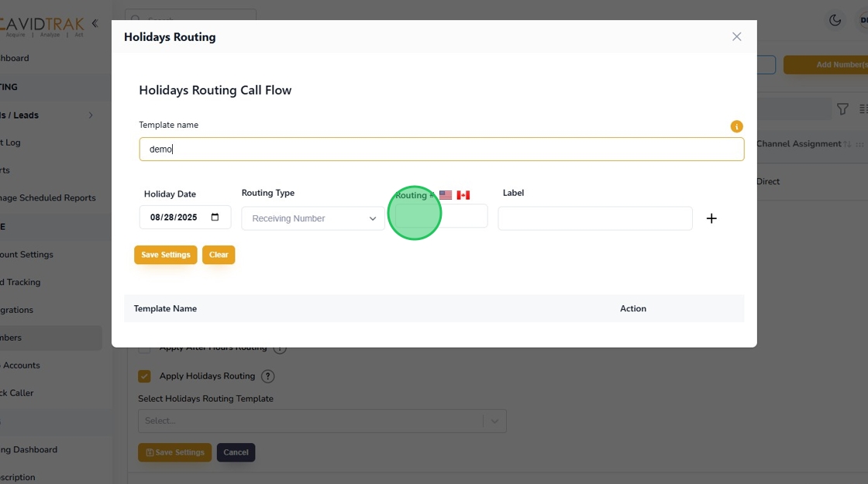Open the Routing Type dropdown

(x=313, y=218)
